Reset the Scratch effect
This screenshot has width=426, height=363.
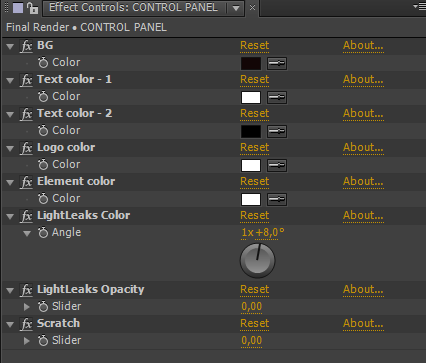(x=254, y=323)
